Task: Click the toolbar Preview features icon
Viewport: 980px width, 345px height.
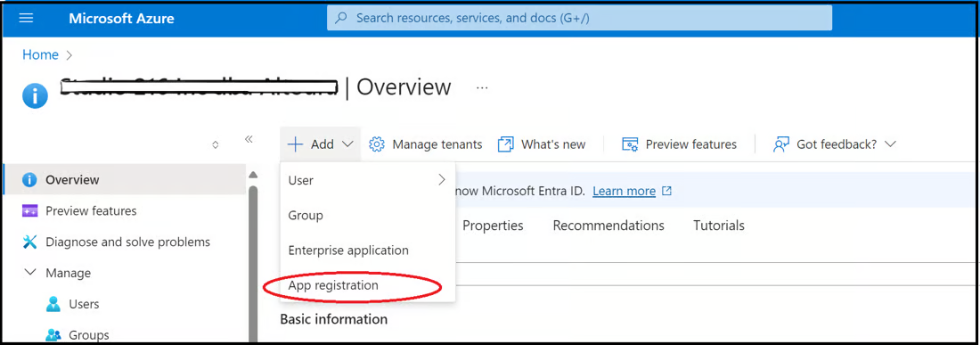Action: coord(629,144)
